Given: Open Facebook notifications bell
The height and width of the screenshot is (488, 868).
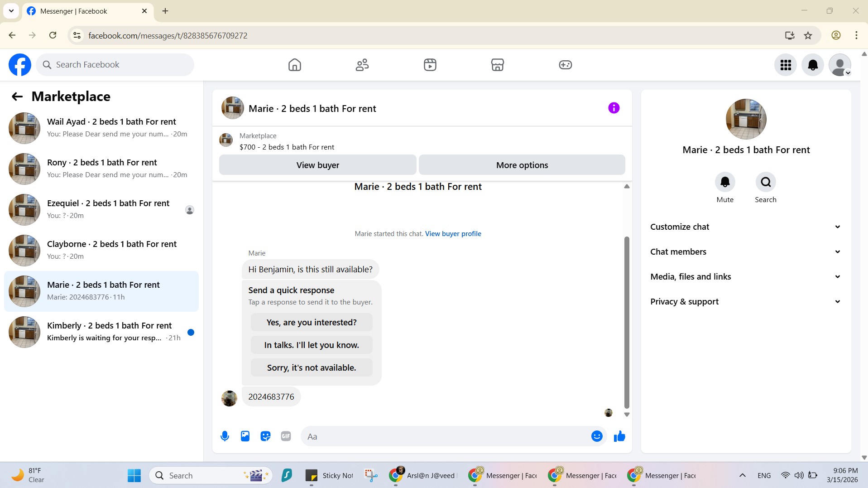Looking at the screenshot, I should (x=813, y=65).
